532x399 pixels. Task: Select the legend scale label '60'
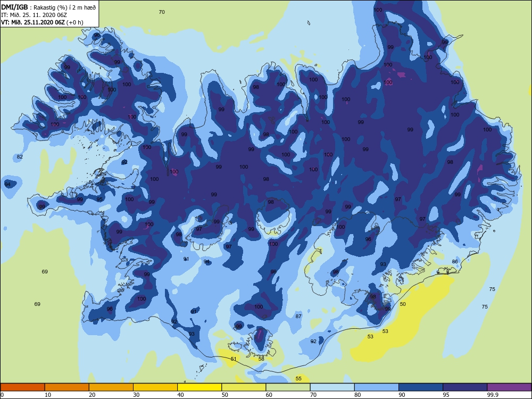click(269, 395)
